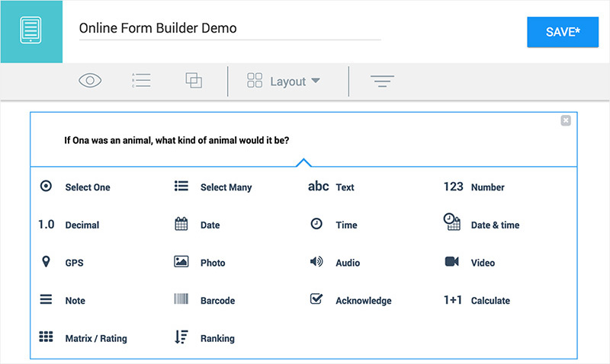This screenshot has width=610, height=364.
Task: Choose the Barcode question type
Action: click(x=204, y=300)
